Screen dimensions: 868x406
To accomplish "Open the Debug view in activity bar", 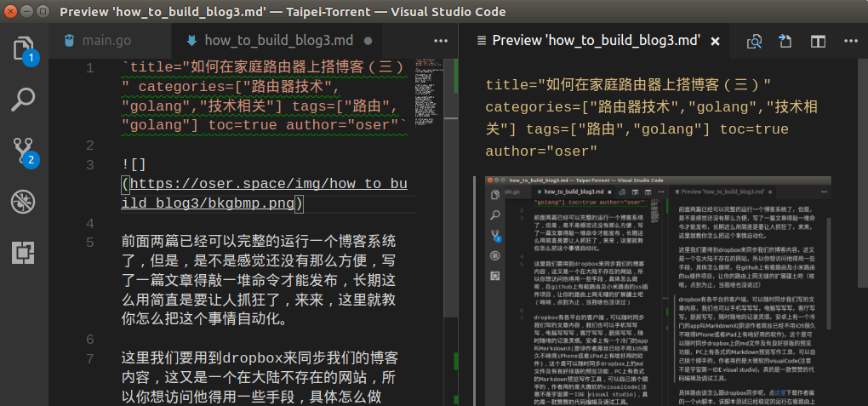I will pyautogui.click(x=23, y=203).
